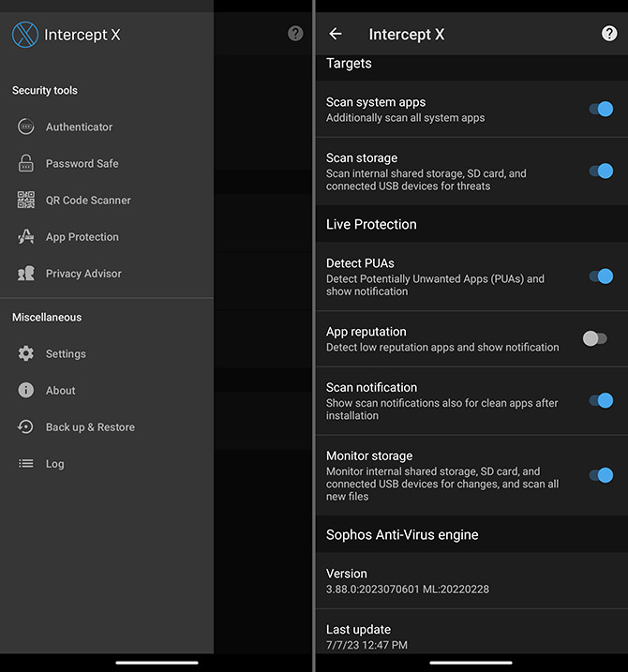Click the Settings gear icon
Viewport: 628px width, 672px height.
(x=25, y=353)
